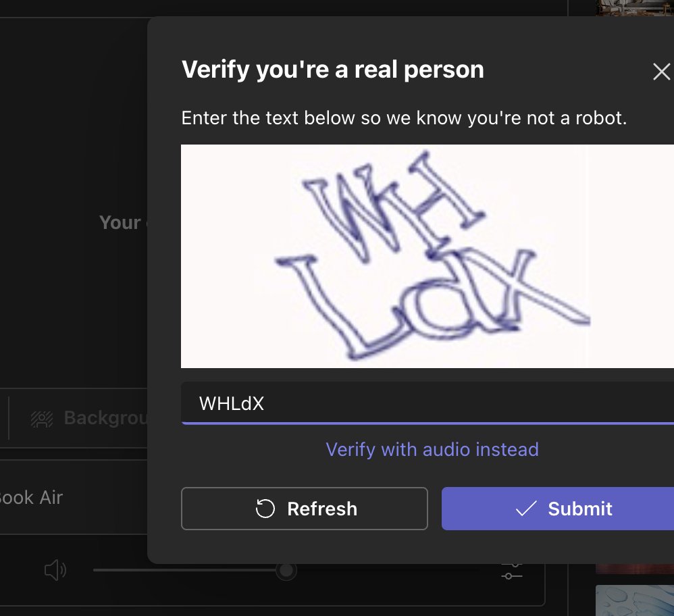The height and width of the screenshot is (616, 674).
Task: Close the verification dialog
Action: click(661, 72)
